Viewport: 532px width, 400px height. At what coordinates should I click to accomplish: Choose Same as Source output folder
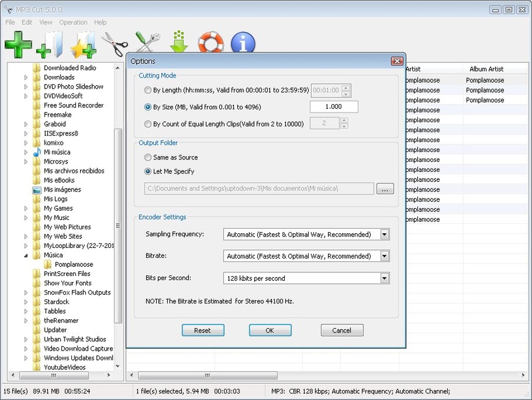147,157
